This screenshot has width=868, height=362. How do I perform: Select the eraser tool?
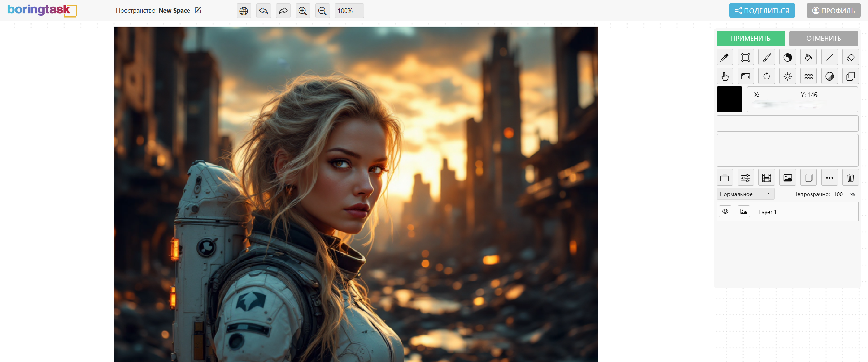coord(850,57)
